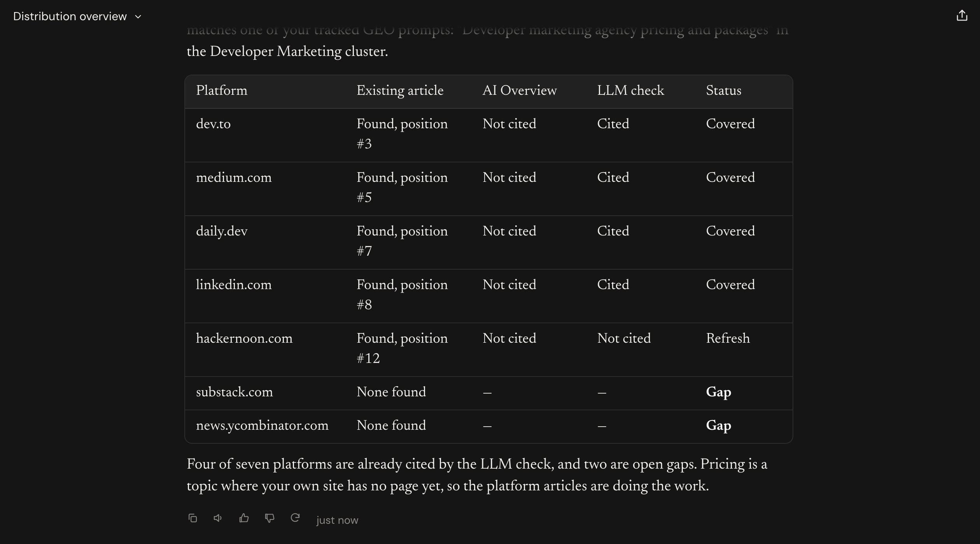Select the 'AI Overview' column header
This screenshot has height=544, width=980.
[520, 90]
